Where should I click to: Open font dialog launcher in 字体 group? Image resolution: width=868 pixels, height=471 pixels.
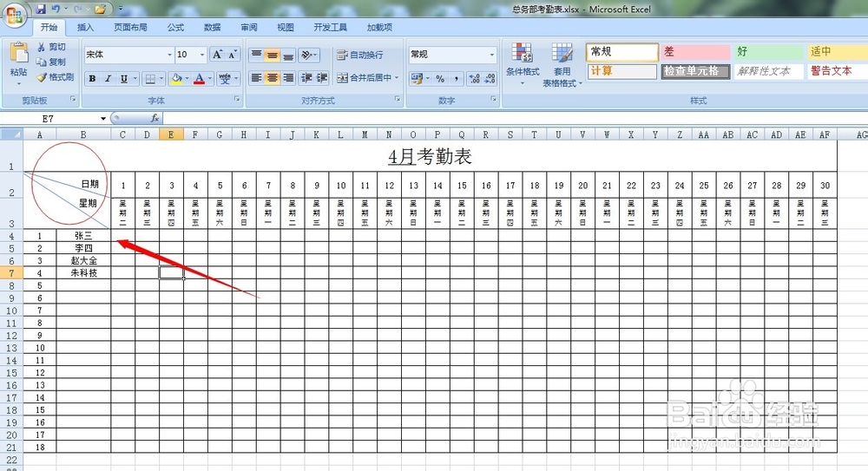[237, 99]
